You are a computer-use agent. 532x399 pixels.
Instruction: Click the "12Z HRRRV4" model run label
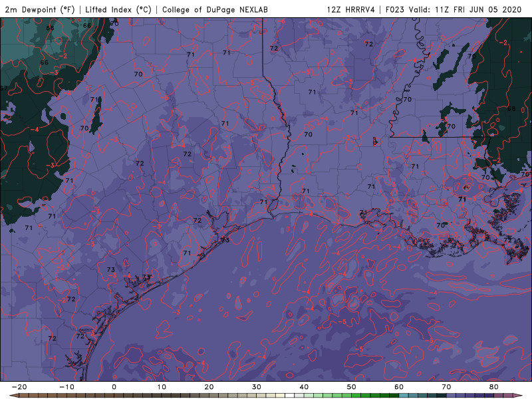point(351,9)
